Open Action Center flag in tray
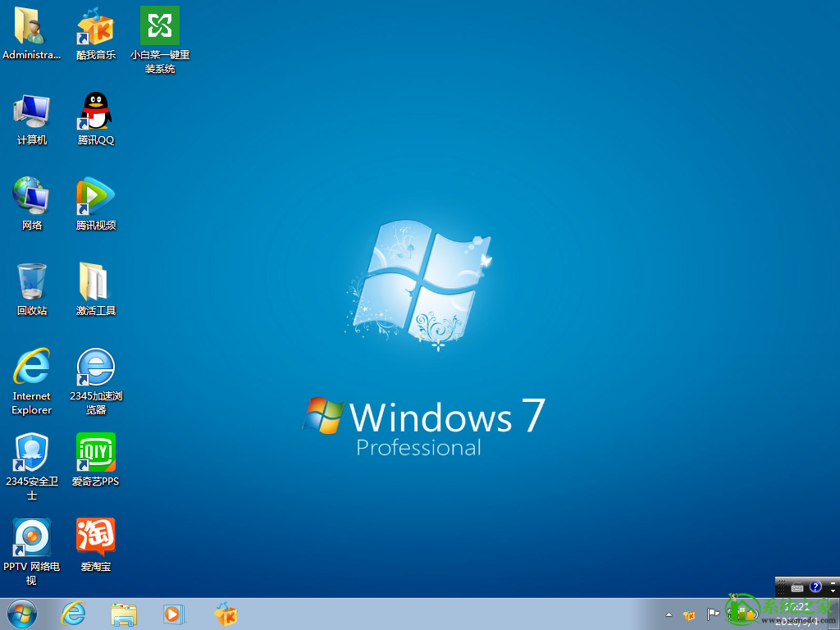The width and height of the screenshot is (840, 630). [x=713, y=614]
